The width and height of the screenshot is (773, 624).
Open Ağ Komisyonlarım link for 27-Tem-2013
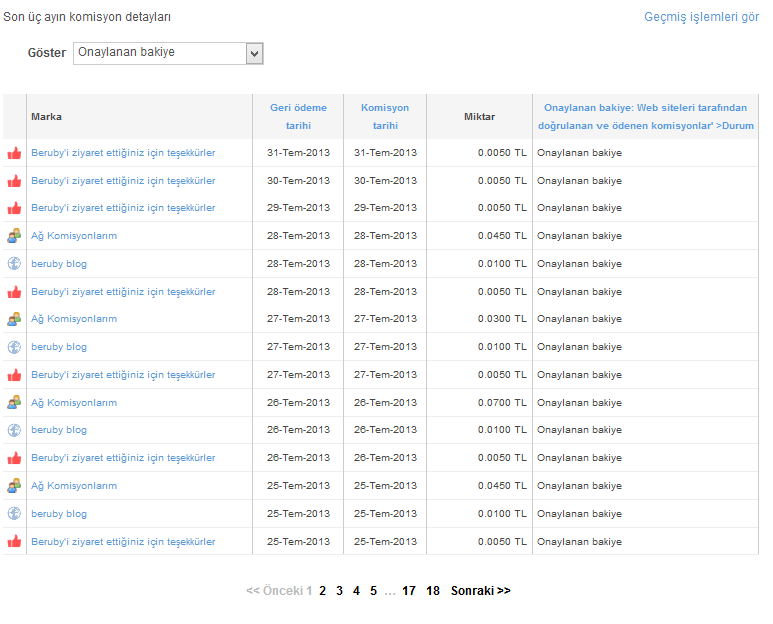(x=74, y=319)
